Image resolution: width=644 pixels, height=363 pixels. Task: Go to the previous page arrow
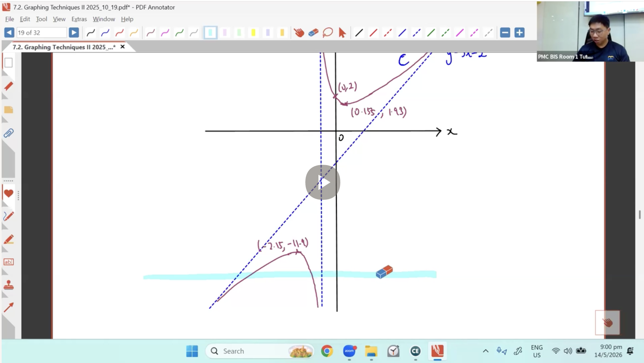click(x=9, y=33)
